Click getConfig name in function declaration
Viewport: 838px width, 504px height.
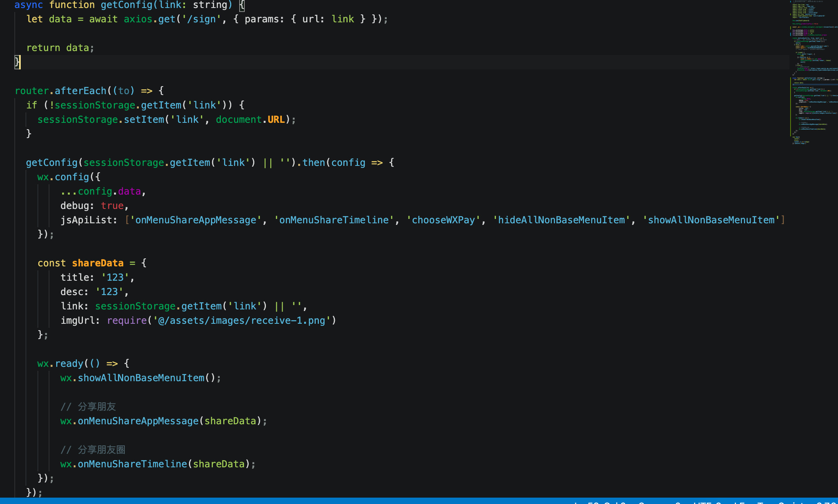[x=126, y=5]
